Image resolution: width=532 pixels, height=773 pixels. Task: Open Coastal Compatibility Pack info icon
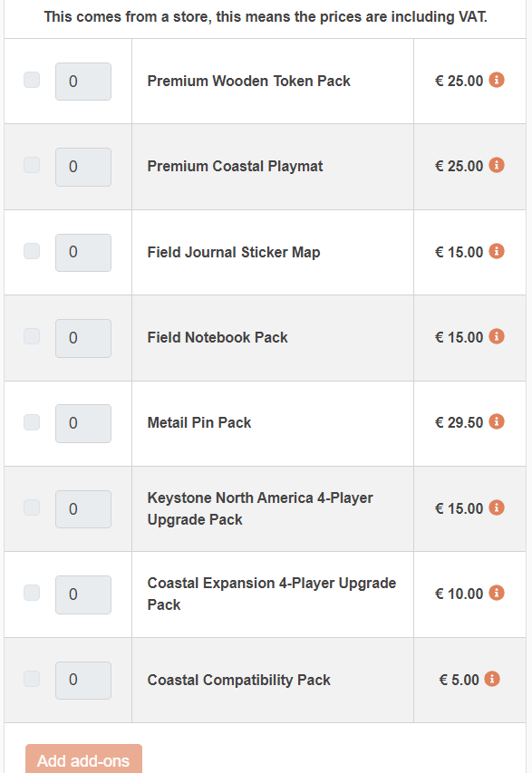[492, 679]
